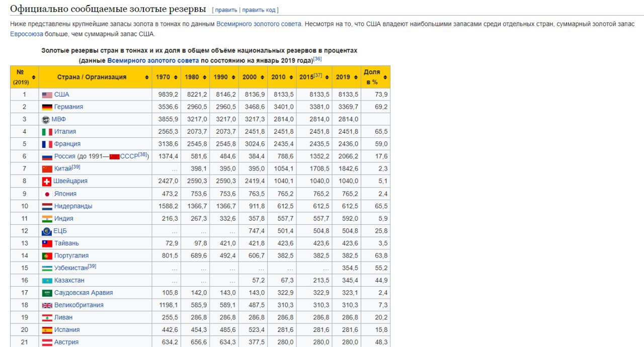Click the Germany flag icon

pyautogui.click(x=47, y=107)
